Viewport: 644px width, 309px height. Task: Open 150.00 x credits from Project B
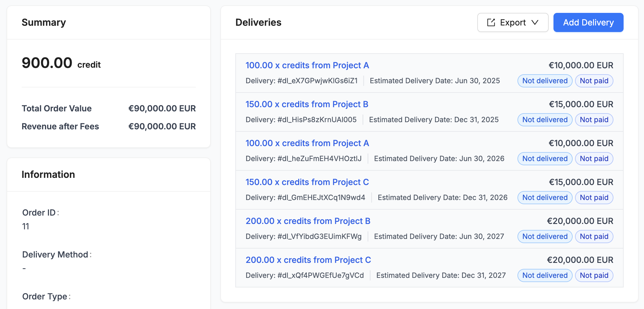(x=307, y=104)
